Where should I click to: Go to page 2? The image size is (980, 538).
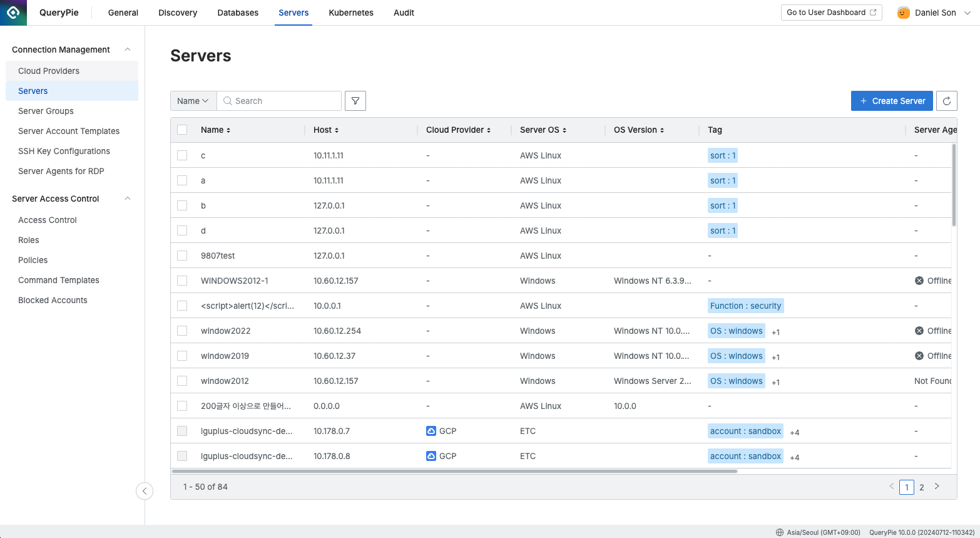922,487
